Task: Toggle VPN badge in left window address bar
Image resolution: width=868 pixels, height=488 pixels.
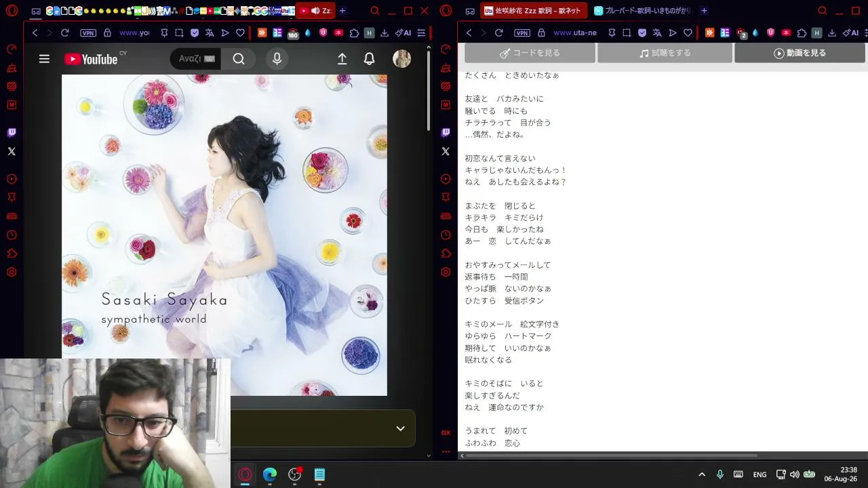Action: [88, 33]
